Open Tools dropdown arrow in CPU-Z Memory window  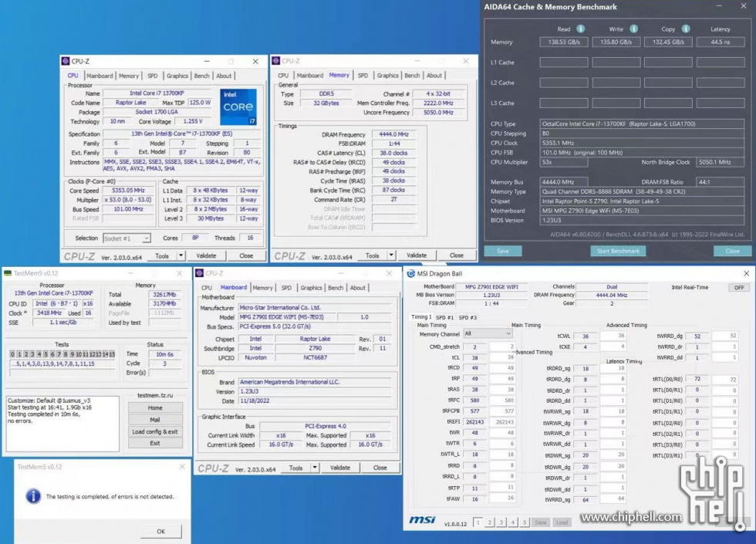(391, 255)
